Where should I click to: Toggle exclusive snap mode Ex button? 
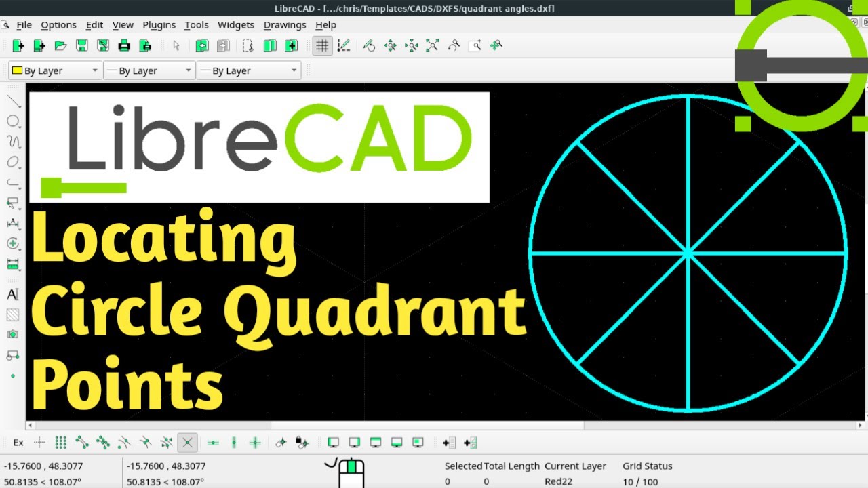pyautogui.click(x=18, y=443)
